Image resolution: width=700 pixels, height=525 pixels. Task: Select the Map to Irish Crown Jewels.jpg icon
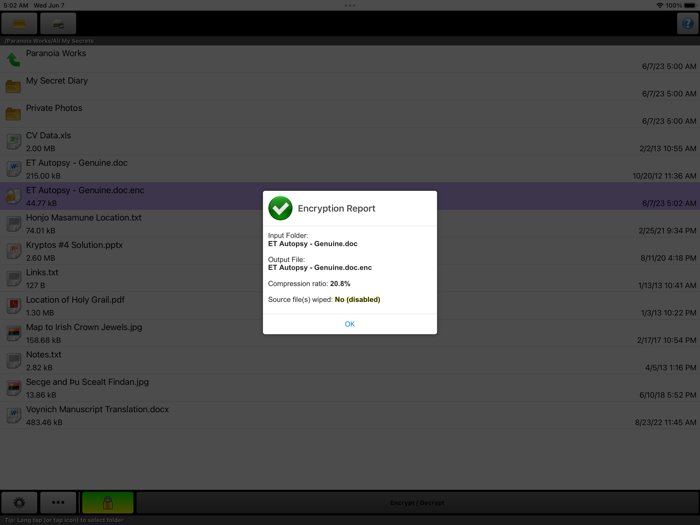click(14, 333)
